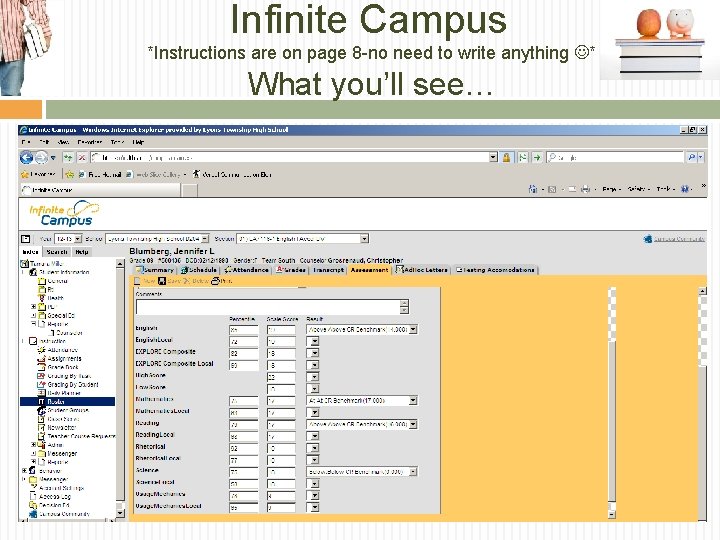The width and height of the screenshot is (720, 540).
Task: Switch to the Grades tab
Action: pos(291,270)
